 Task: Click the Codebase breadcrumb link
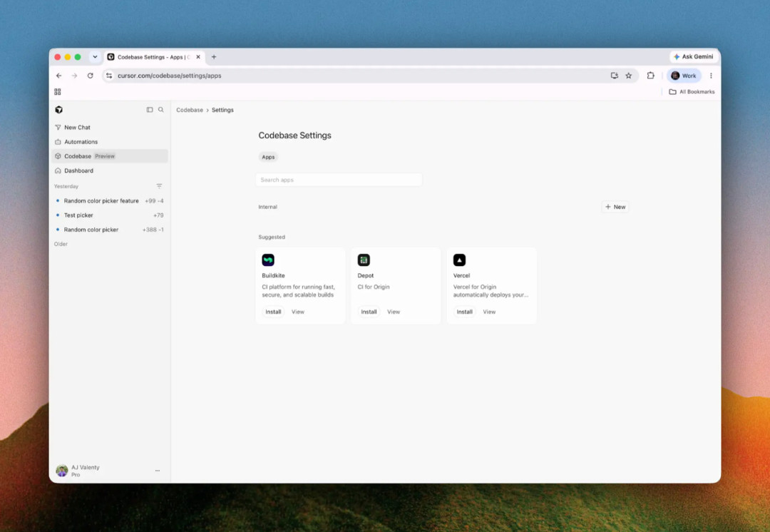pyautogui.click(x=190, y=110)
